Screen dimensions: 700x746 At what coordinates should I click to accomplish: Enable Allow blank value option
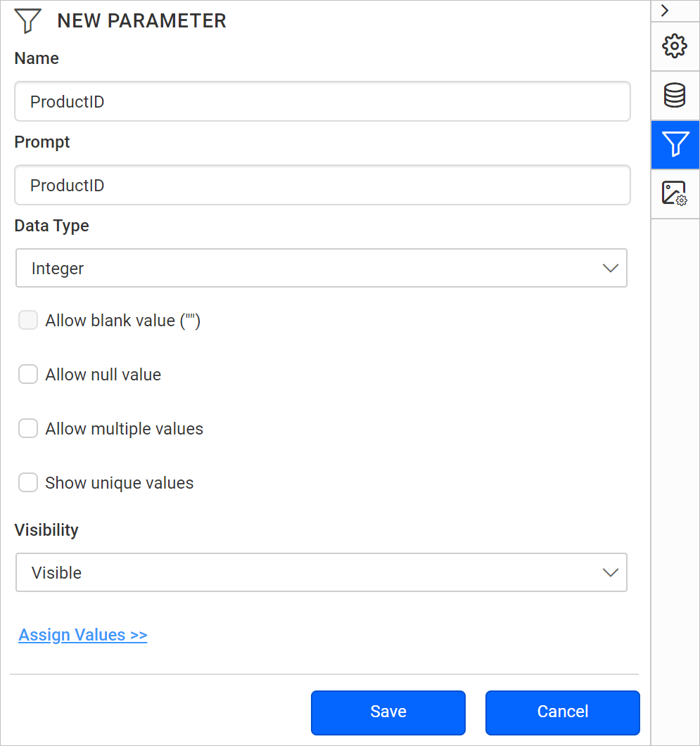(27, 320)
